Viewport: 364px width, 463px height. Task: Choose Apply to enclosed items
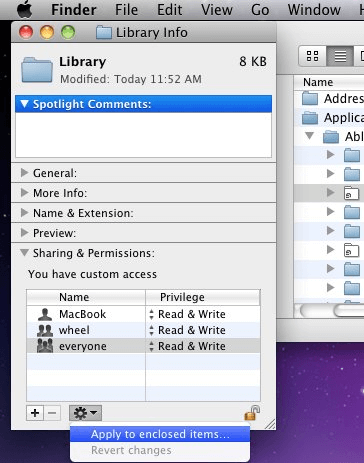[160, 434]
